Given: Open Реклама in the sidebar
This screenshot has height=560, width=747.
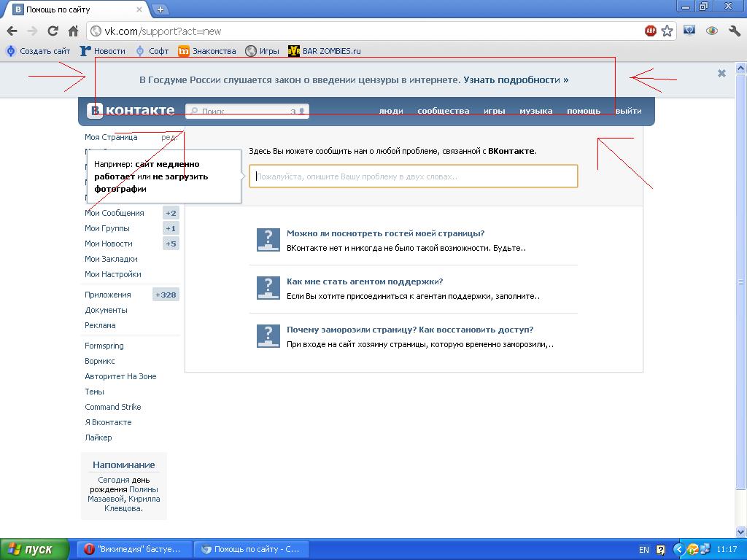Looking at the screenshot, I should [100, 325].
